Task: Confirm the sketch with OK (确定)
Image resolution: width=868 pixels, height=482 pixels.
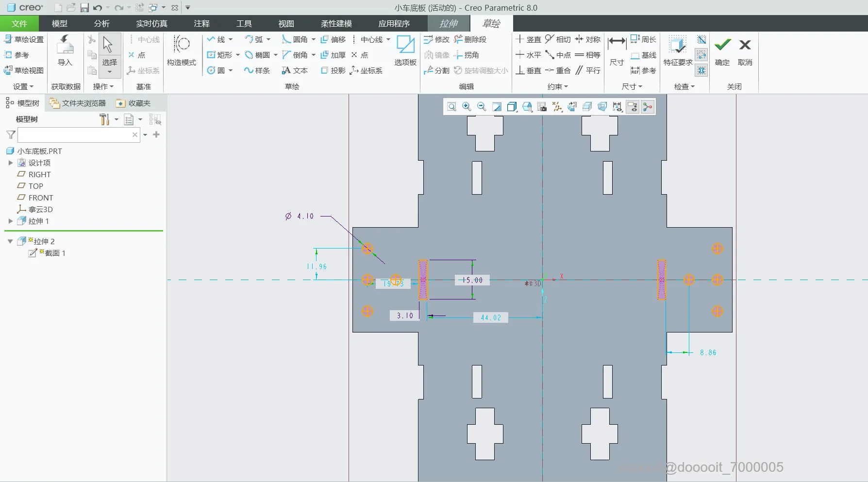Action: click(x=722, y=50)
